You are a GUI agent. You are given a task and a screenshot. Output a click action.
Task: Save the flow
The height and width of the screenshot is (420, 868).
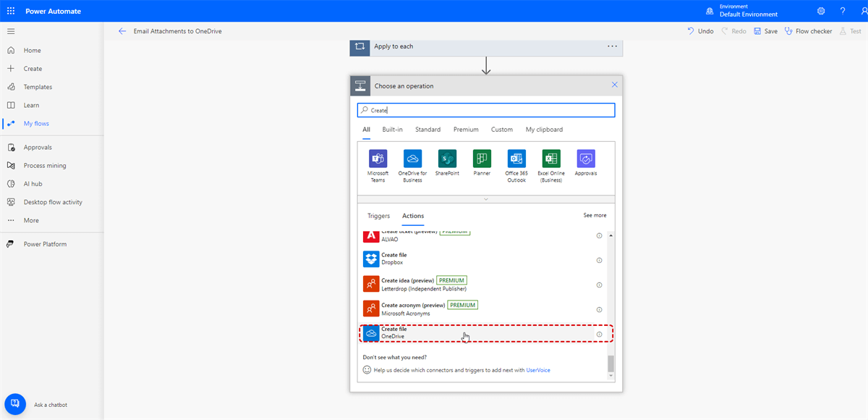click(765, 31)
